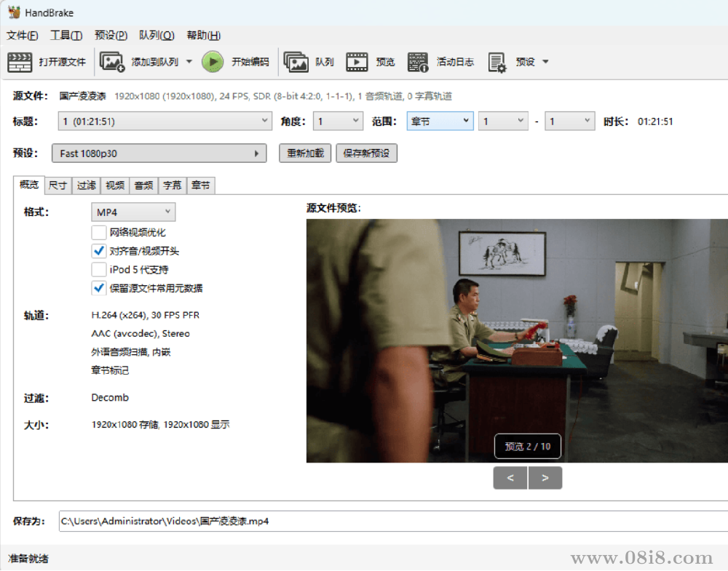Switch to the 视频 tab
This screenshot has height=571, width=728.
pos(114,185)
